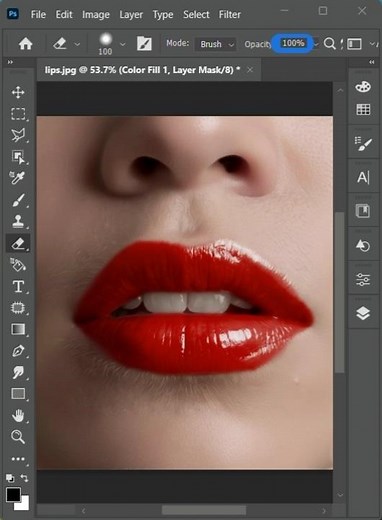
Task: Open the Libraries panel icon
Action: pos(363,211)
